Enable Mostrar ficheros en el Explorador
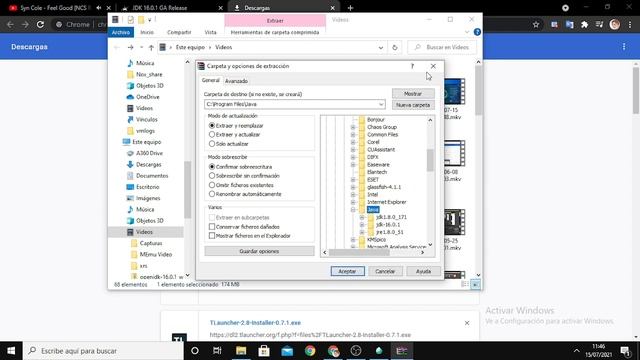This screenshot has width=640, height=360. point(212,236)
